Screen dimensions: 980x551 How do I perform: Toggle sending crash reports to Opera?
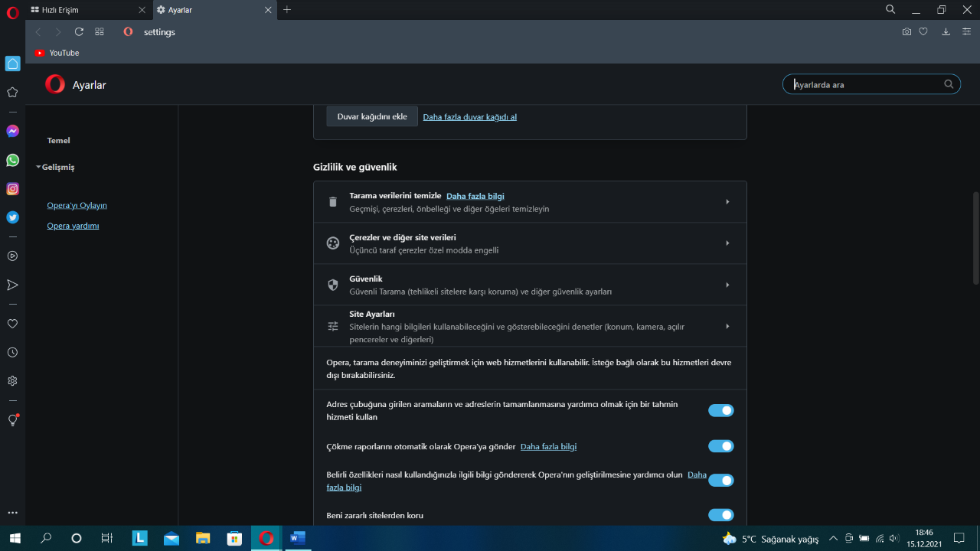pyautogui.click(x=720, y=446)
